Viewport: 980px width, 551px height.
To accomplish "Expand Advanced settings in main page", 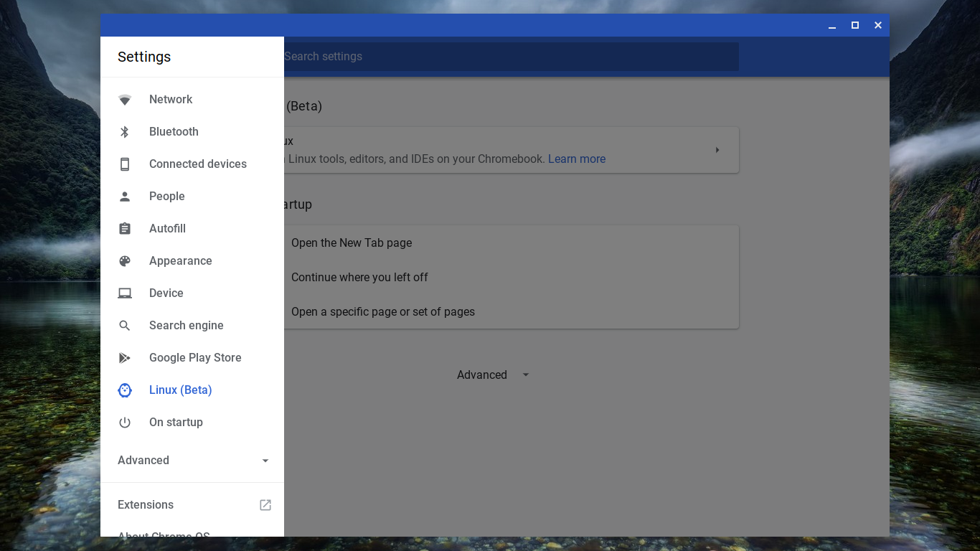I will pos(493,375).
